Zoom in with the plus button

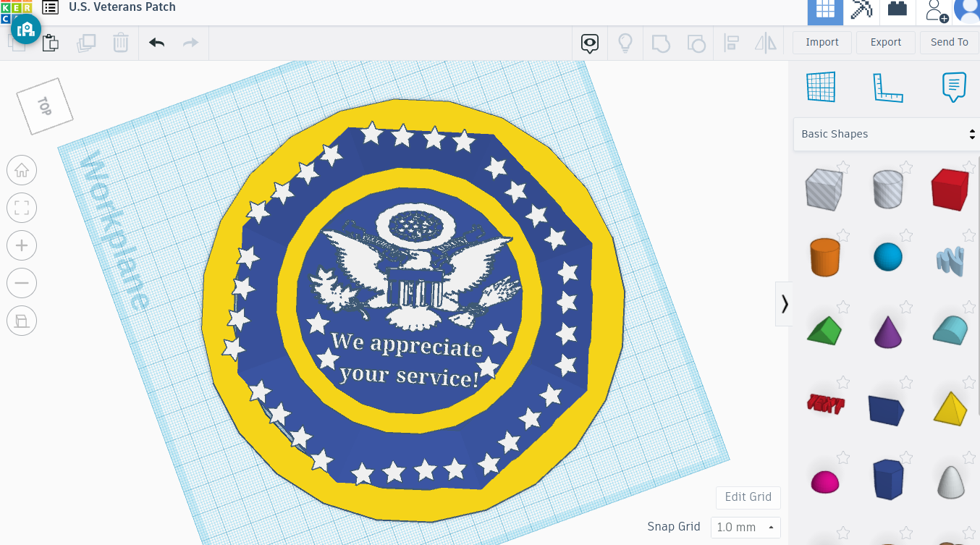pos(22,246)
